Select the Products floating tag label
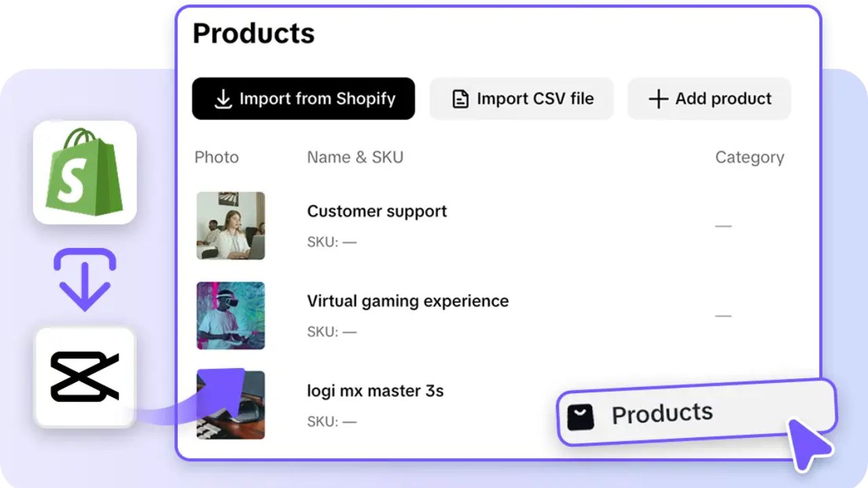This screenshot has width=868, height=488. click(x=663, y=413)
